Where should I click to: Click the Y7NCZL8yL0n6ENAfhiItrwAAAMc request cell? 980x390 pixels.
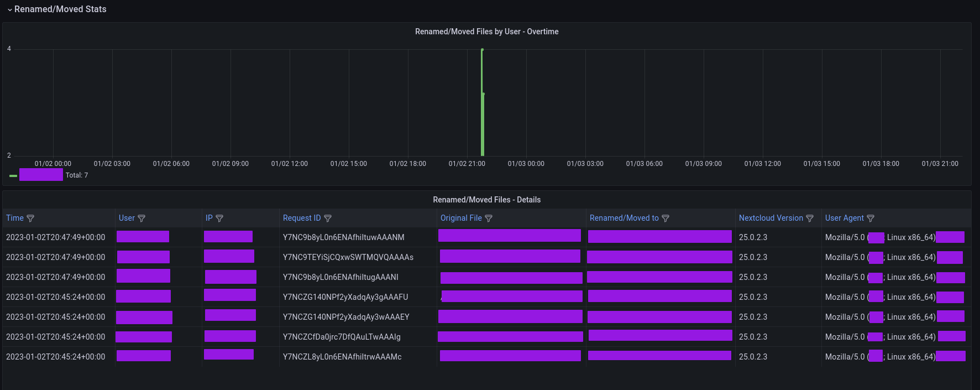[x=342, y=357]
